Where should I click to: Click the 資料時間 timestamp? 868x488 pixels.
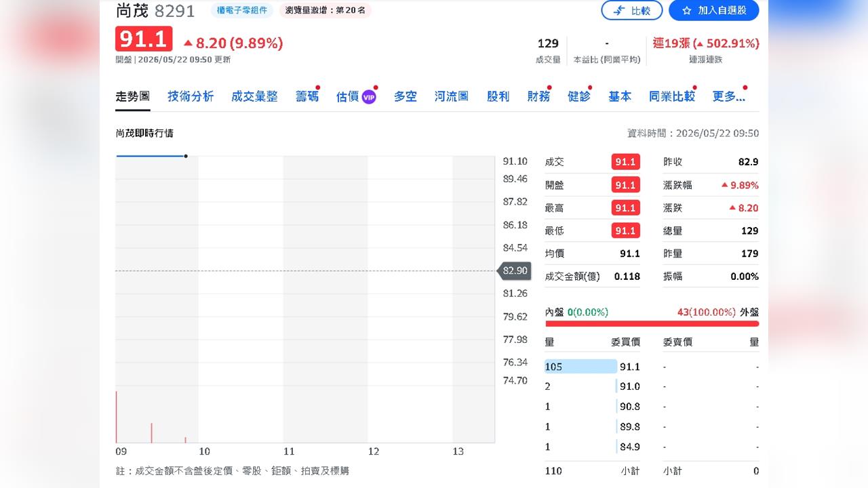point(693,134)
